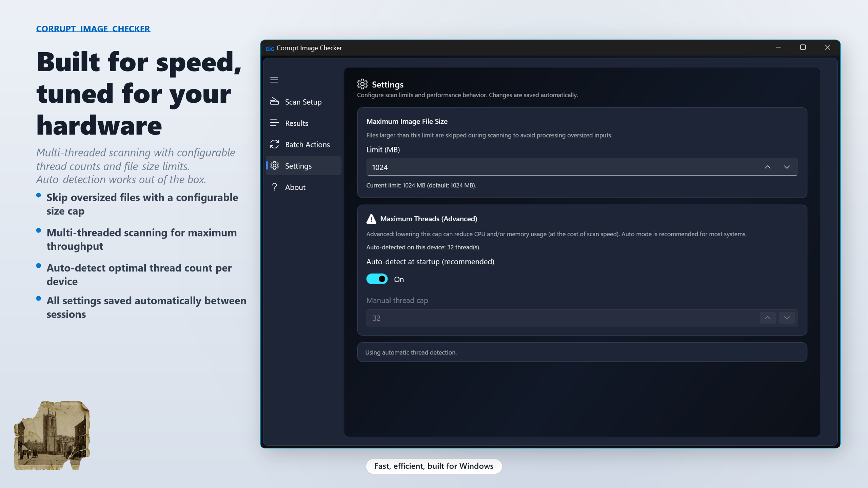Click the Batch Actions refresh icon
The height and width of the screenshot is (488, 868).
pos(274,144)
